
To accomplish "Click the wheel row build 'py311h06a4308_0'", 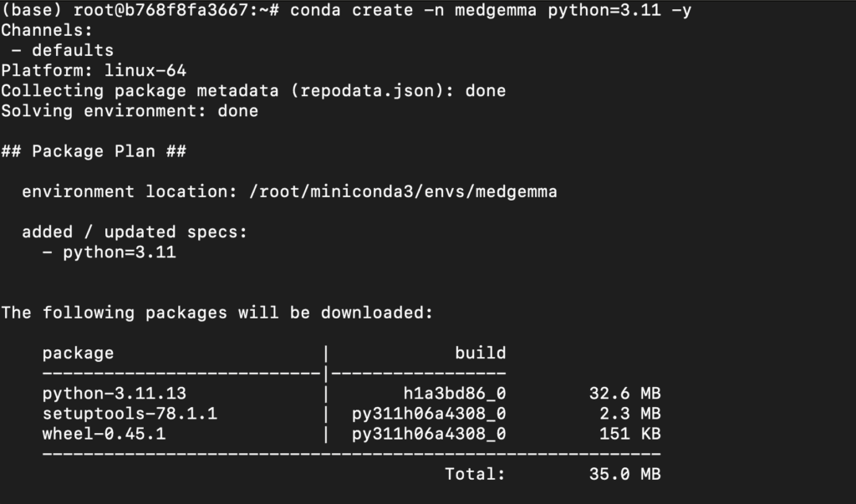I will point(429,434).
